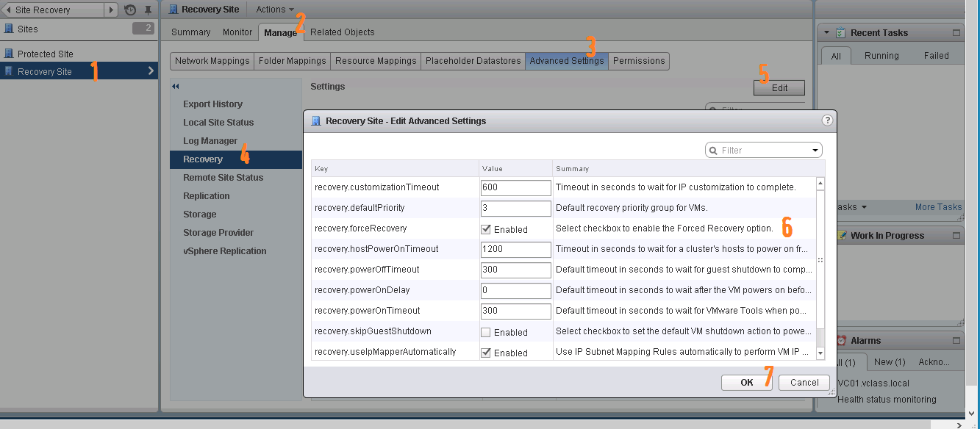Image resolution: width=980 pixels, height=429 pixels.
Task: Uncheck recovery.useIpMapperAutomatically Enabled
Action: [486, 351]
